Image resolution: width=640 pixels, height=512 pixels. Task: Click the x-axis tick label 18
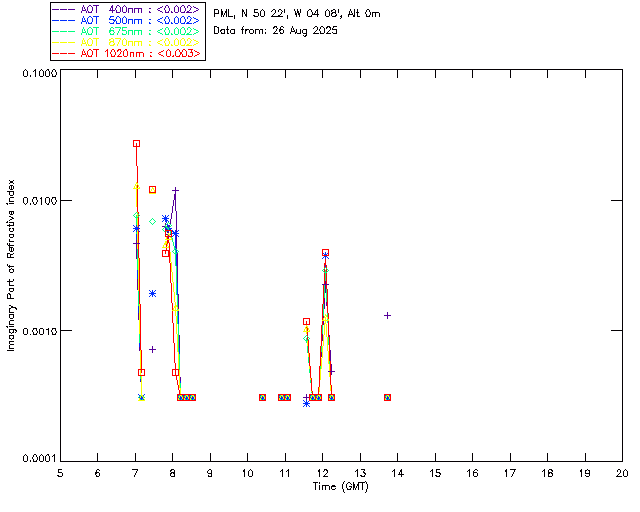[548, 473]
